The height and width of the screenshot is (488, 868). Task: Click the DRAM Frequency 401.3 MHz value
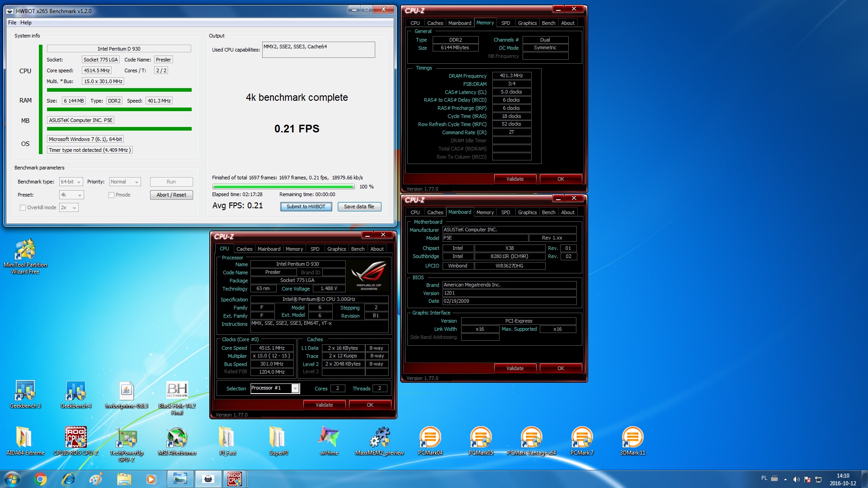click(511, 75)
